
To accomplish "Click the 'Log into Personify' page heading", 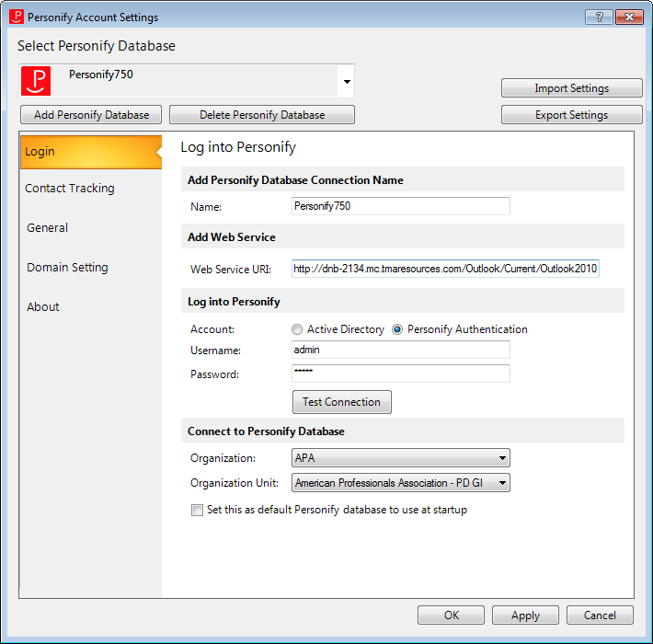I will pyautogui.click(x=238, y=147).
